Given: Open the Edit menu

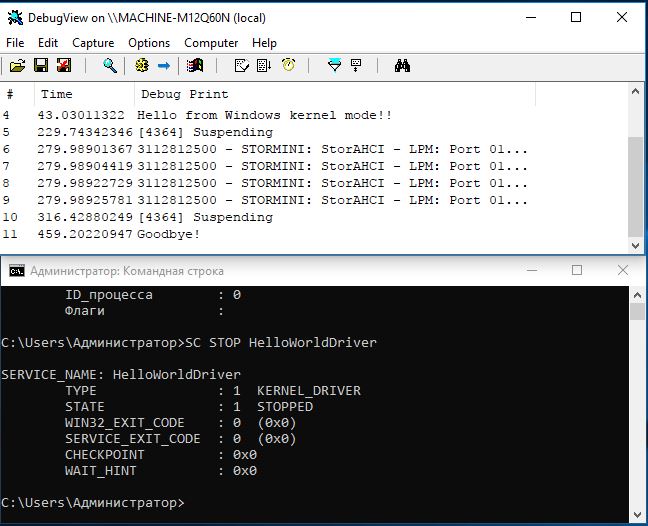Looking at the screenshot, I should pyautogui.click(x=48, y=43).
